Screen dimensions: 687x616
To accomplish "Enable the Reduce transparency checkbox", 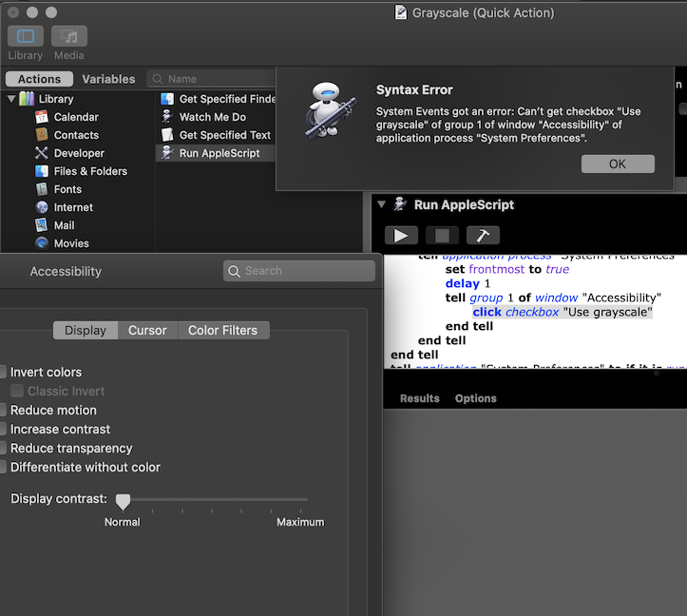I will pos(2,448).
